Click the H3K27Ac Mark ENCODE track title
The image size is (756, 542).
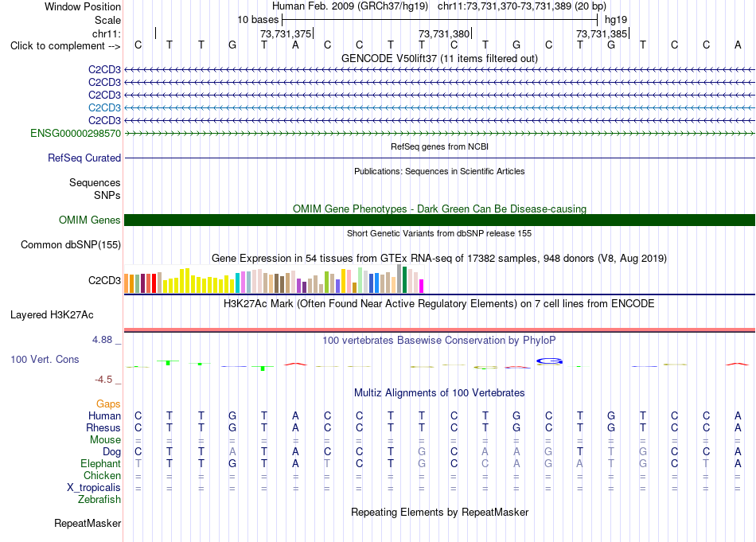439,304
